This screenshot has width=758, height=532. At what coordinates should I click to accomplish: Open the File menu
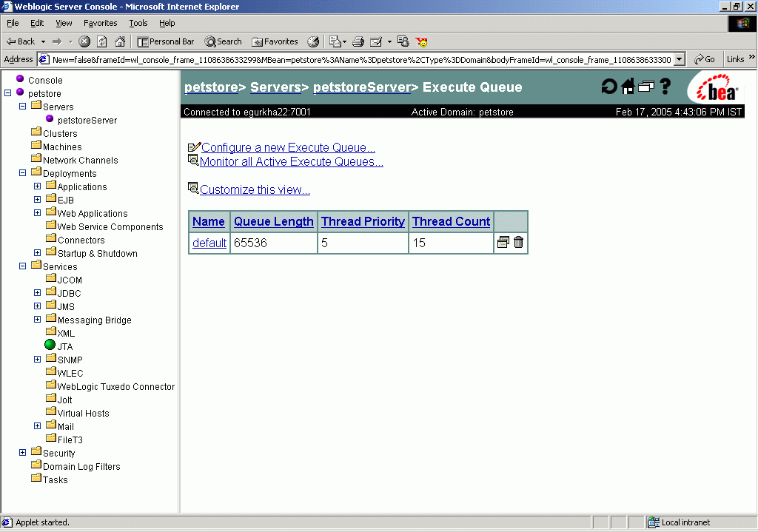click(13, 23)
